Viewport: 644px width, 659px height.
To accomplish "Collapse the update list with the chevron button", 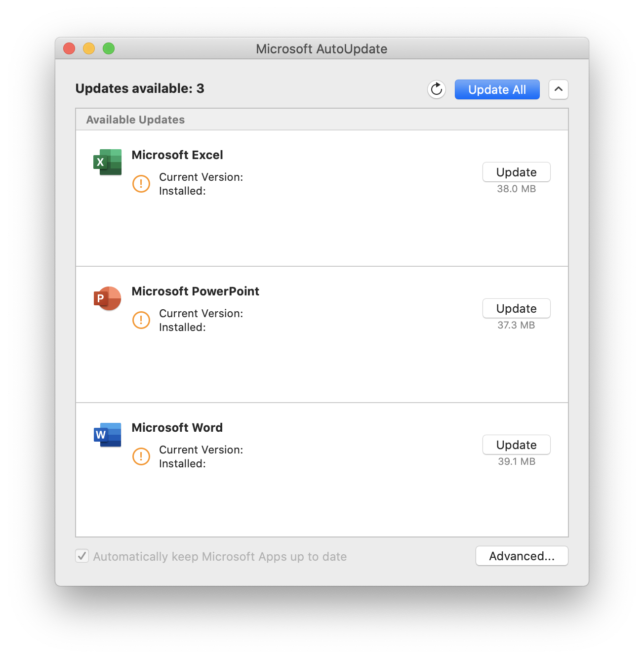I will 558,89.
